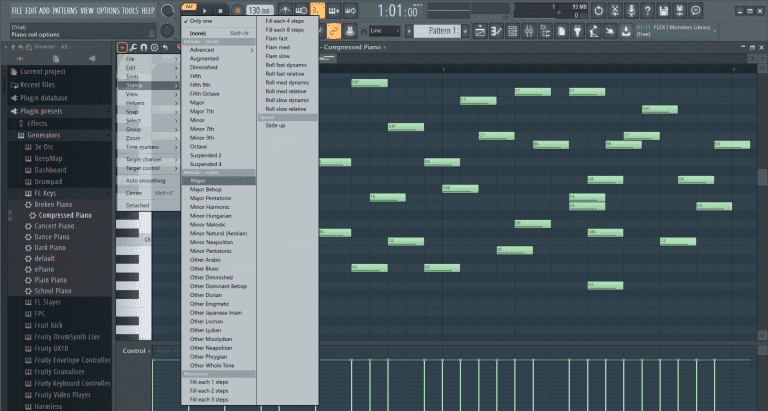Toggle the metronome icon
Viewport: 768px width, 411px height.
tap(285, 10)
